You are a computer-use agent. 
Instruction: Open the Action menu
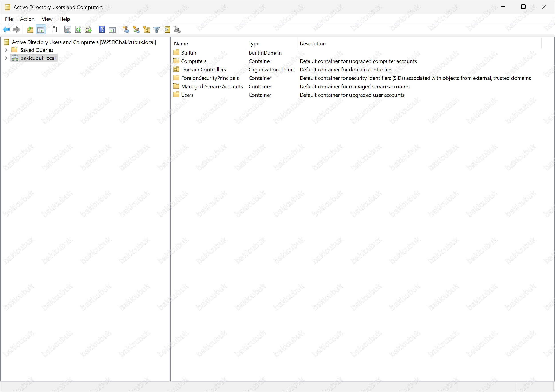tap(27, 19)
